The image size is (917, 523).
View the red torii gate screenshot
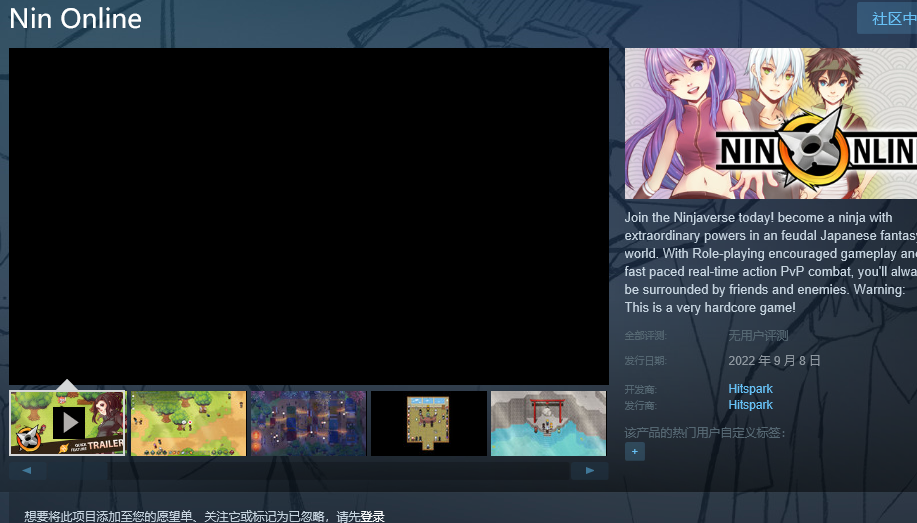[549, 423]
